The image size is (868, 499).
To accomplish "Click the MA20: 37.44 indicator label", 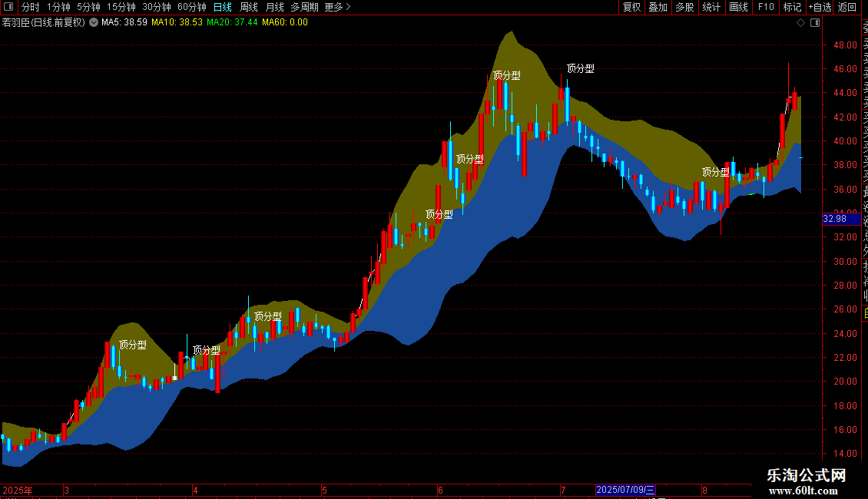I will [x=232, y=22].
